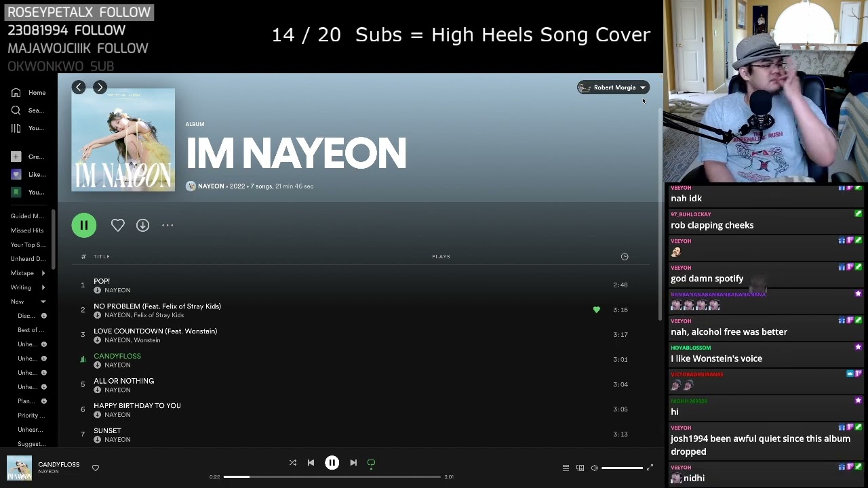
Task: Click the equalizer icon beside CANDYFLOSS
Action: (x=83, y=359)
